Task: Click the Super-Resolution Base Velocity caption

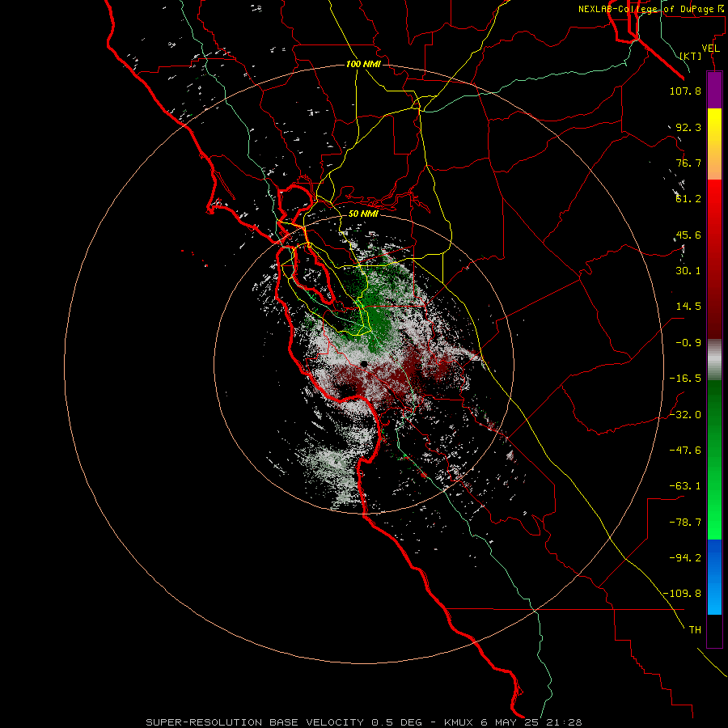Action: point(363,722)
